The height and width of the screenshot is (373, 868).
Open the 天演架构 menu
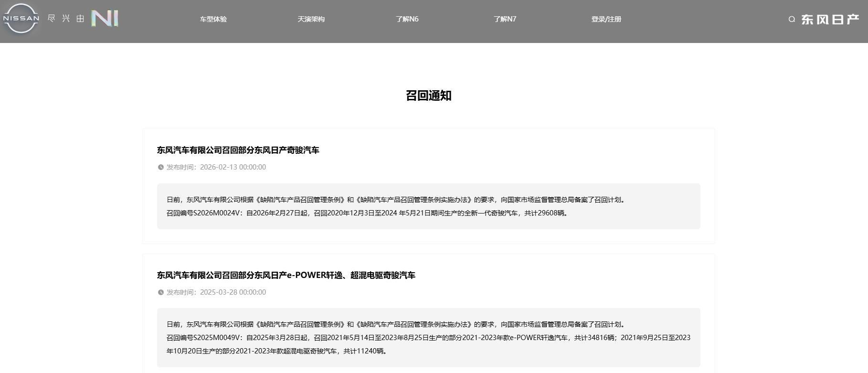click(311, 19)
